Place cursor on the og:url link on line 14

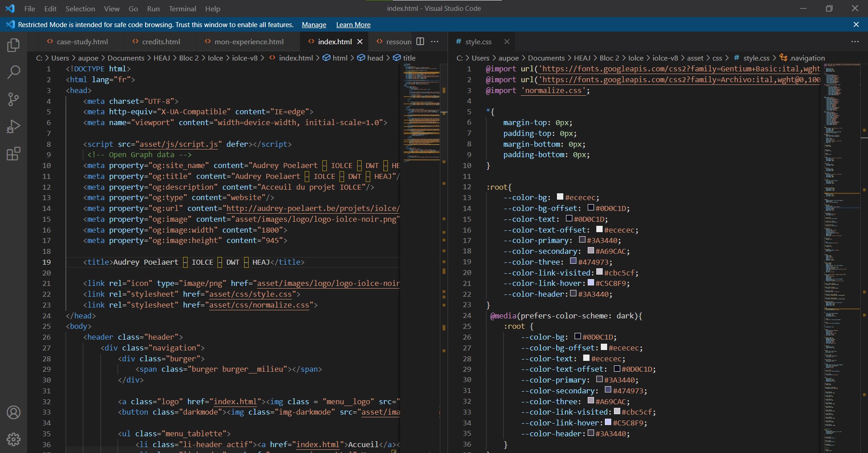(x=313, y=208)
